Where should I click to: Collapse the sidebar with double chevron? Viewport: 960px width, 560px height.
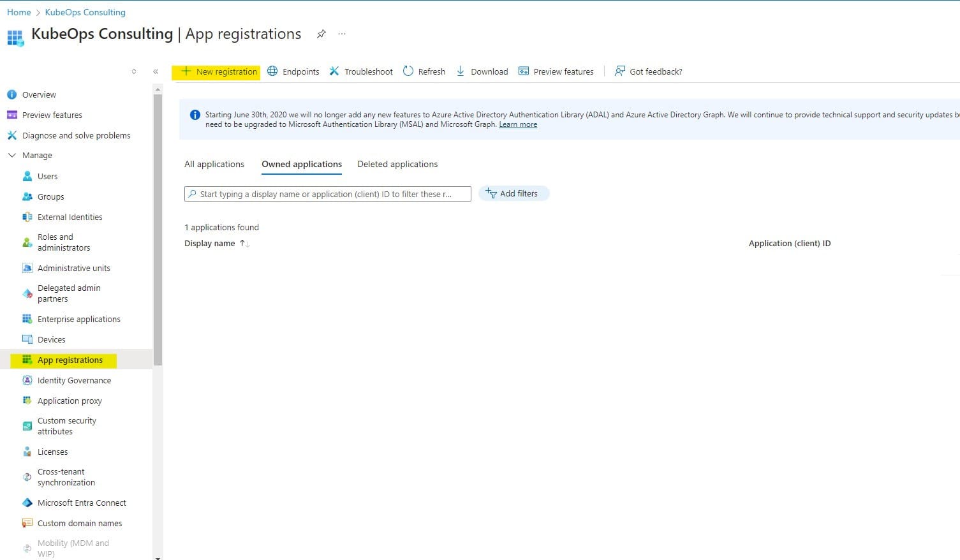pyautogui.click(x=156, y=71)
